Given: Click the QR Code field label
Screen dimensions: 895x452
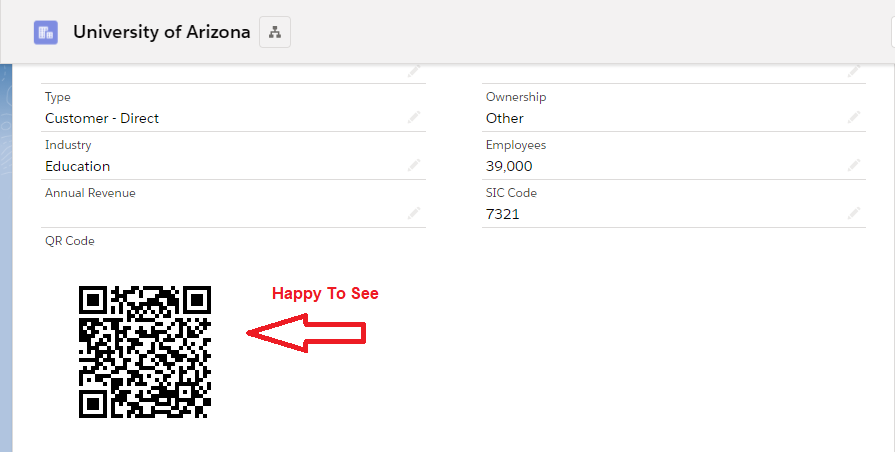Looking at the screenshot, I should [x=69, y=241].
